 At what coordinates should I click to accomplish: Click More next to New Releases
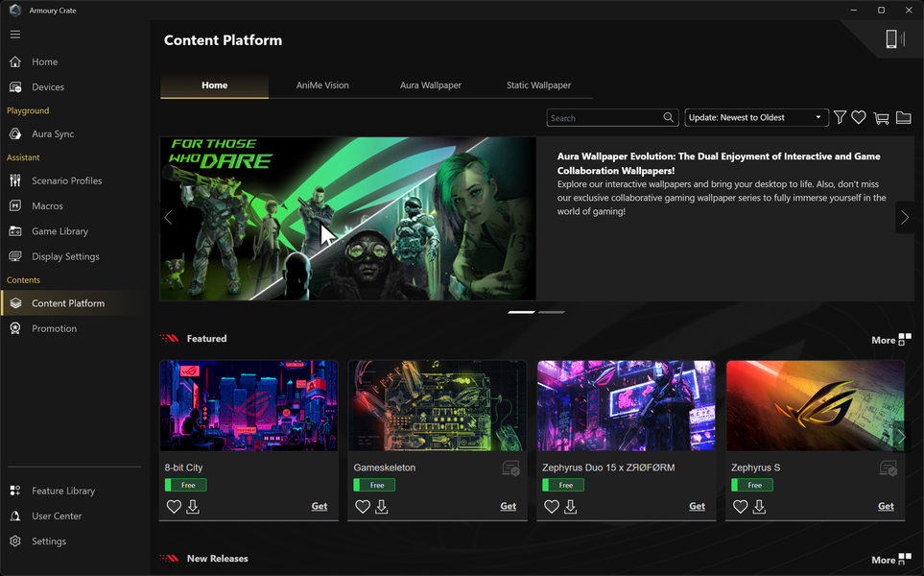point(891,560)
